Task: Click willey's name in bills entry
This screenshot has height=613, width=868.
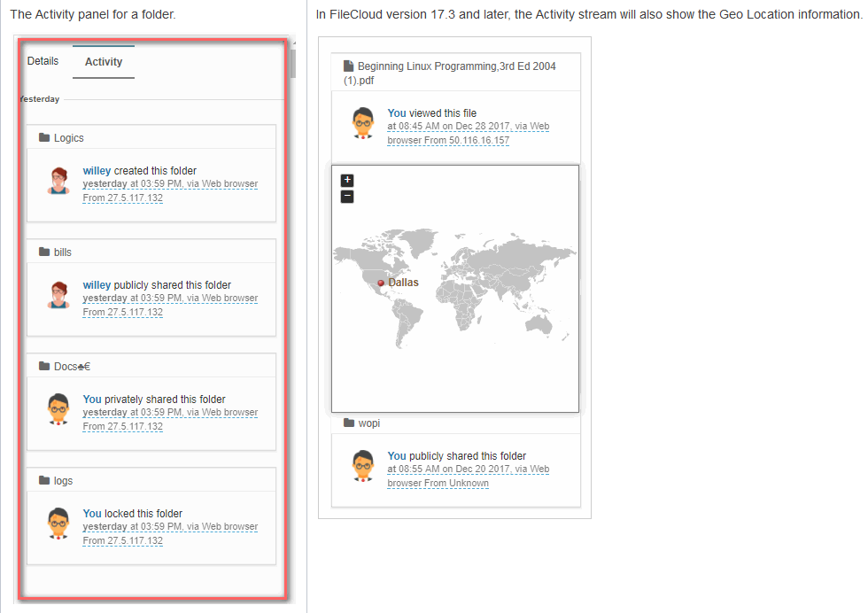Action: 97,285
